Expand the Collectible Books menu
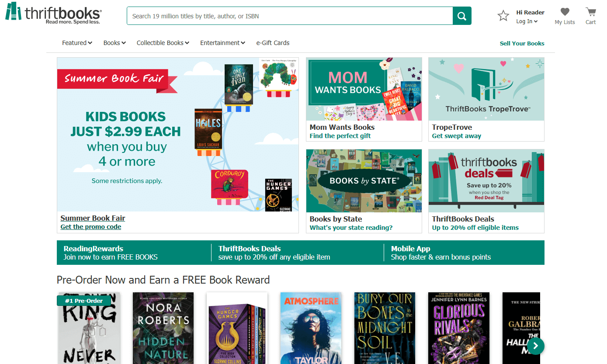 pos(163,43)
